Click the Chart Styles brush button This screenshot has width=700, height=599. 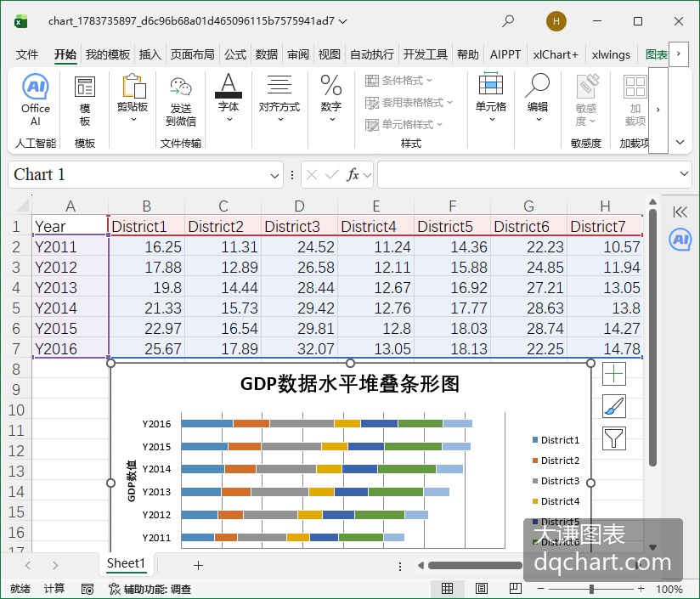click(614, 406)
